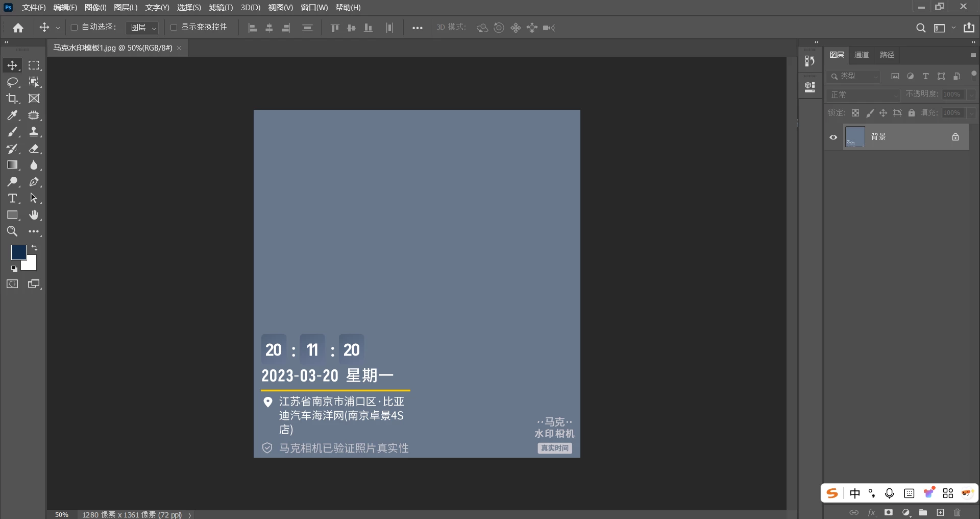The width and height of the screenshot is (980, 519).
Task: Click the 背景 layer thumbnail
Action: 855,137
